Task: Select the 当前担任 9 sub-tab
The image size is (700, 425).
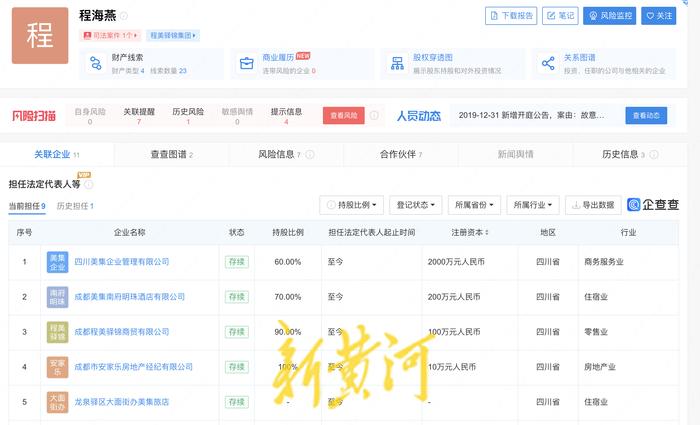Action: click(27, 206)
